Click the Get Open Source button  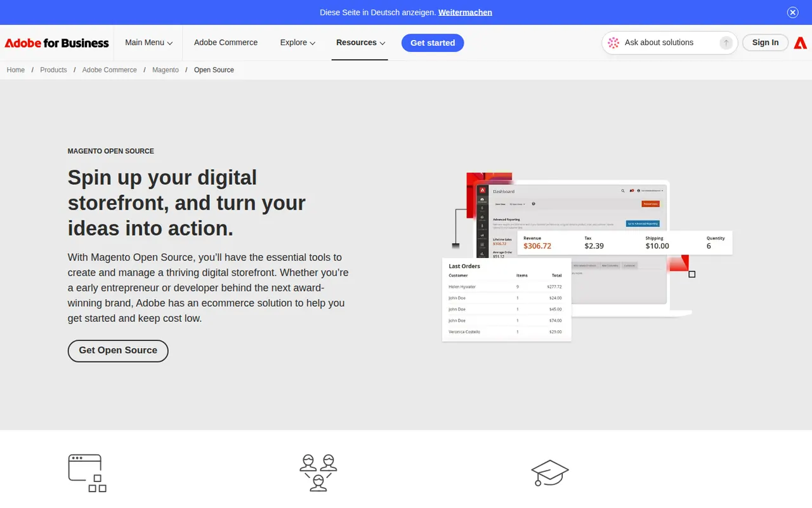pos(118,351)
